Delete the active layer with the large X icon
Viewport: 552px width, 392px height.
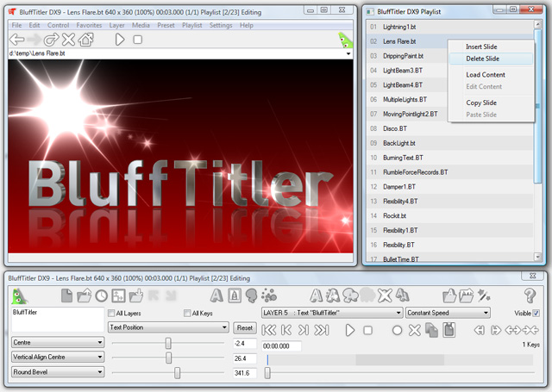[x=385, y=296]
